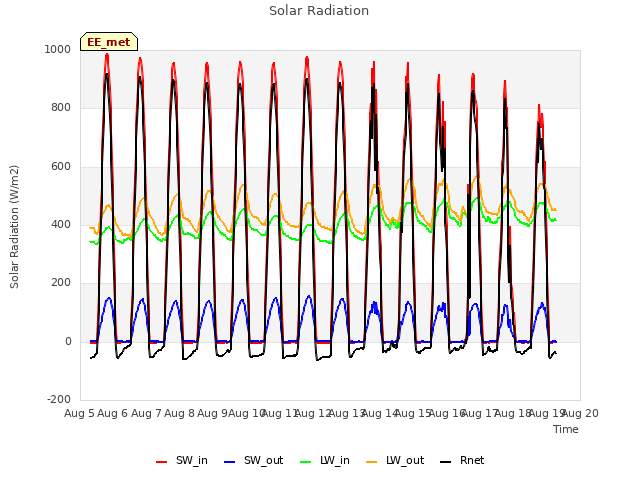
Task: Click the red SW_in legend swatch
Action: tap(162, 462)
